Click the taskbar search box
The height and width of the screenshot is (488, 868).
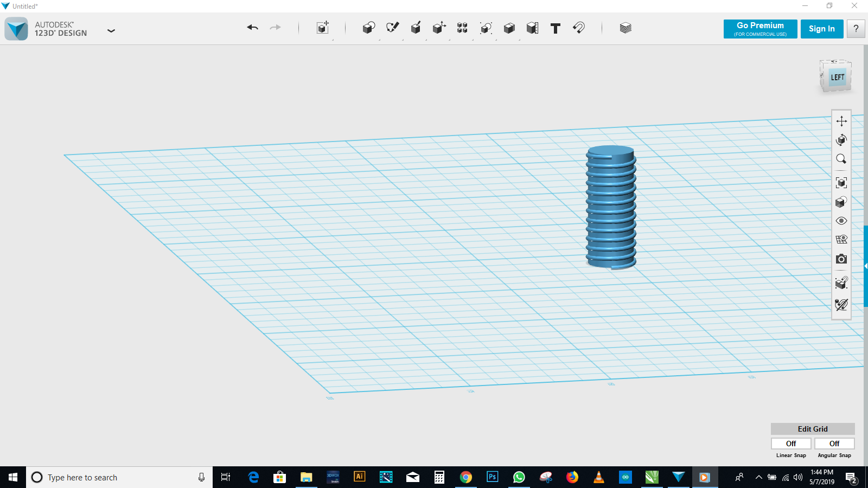coord(119,477)
